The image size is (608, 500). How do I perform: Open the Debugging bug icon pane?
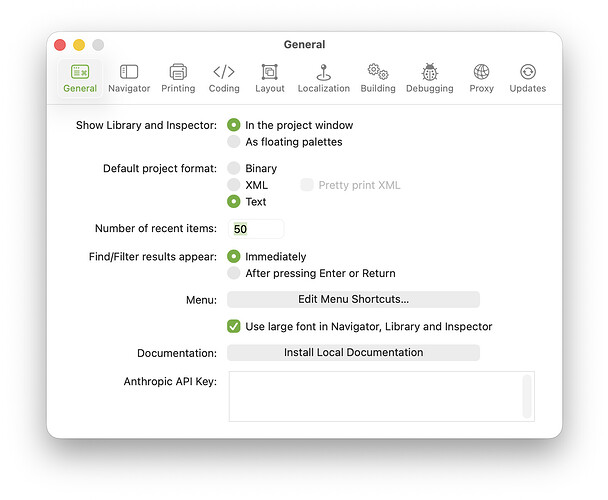[429, 79]
